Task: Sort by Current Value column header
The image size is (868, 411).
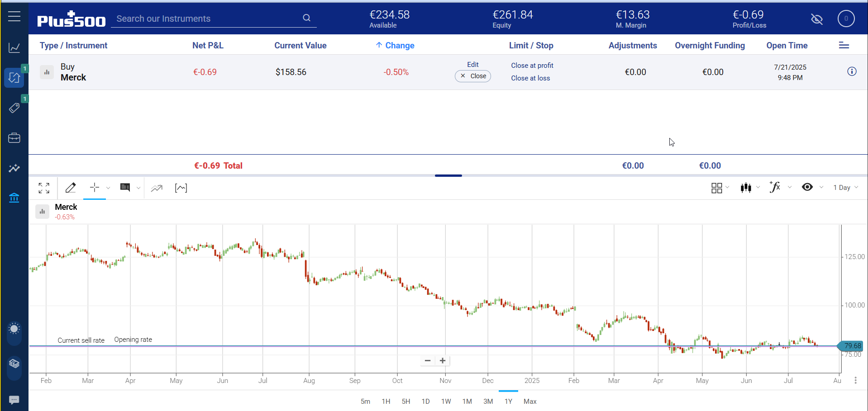Action: coord(300,46)
